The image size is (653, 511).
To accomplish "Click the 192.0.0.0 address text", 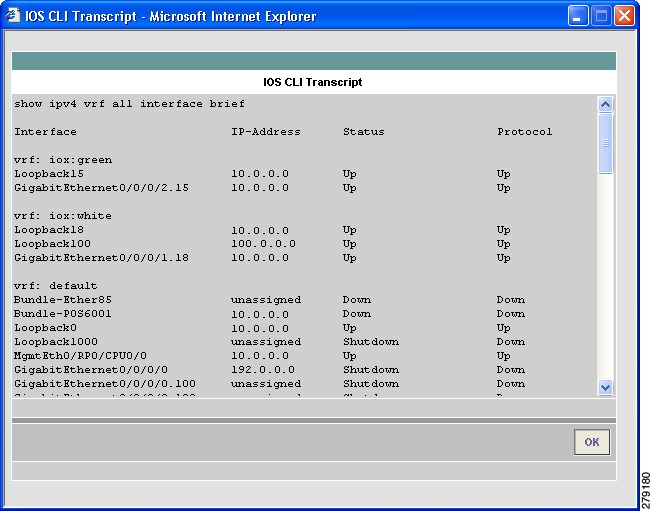I will click(263, 370).
